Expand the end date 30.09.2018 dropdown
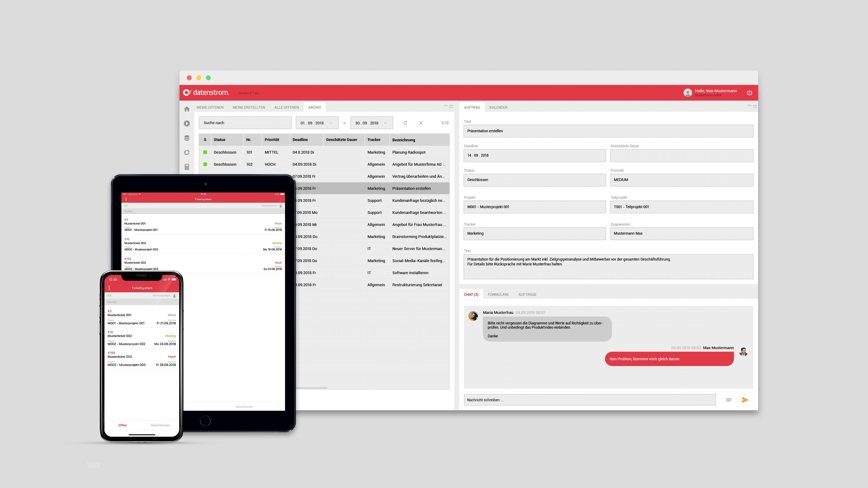This screenshot has width=868, height=488. pos(385,123)
